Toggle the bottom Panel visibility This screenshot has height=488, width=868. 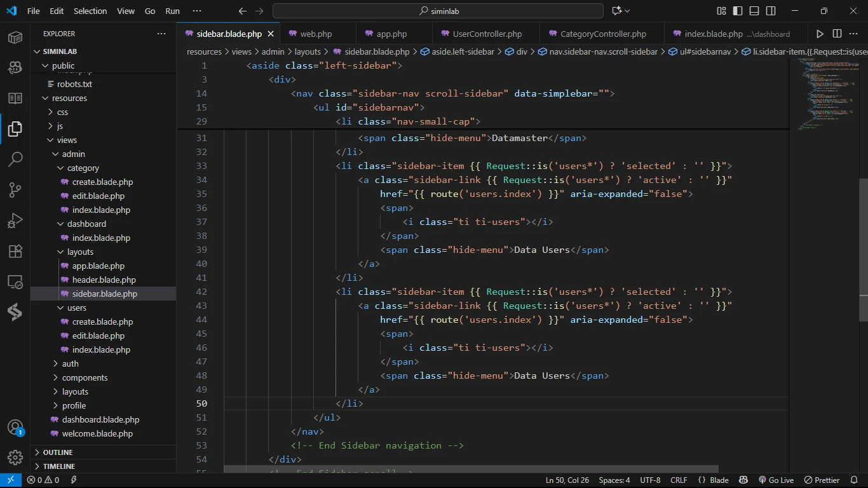(x=754, y=11)
